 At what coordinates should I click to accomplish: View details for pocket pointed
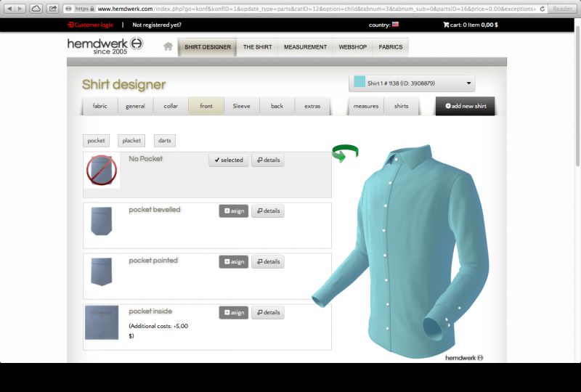268,261
